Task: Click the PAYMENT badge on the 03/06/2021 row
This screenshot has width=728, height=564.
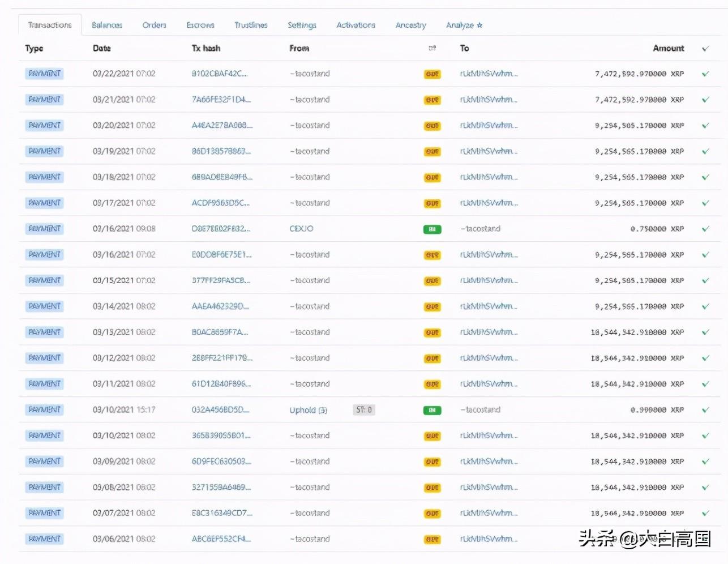Action: tap(44, 539)
